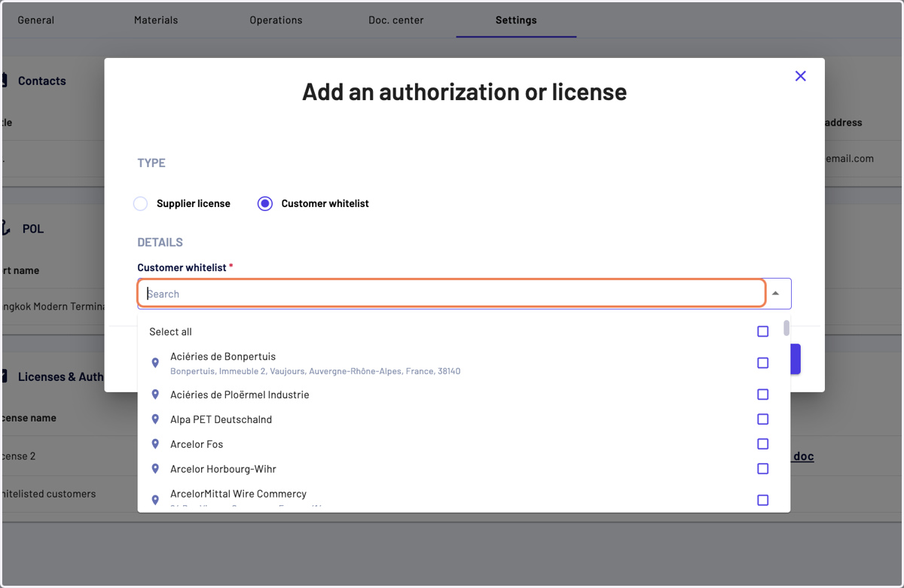
Task: Click pin icon beside ArcelorMittal Wire Commercy
Action: pyautogui.click(x=155, y=500)
